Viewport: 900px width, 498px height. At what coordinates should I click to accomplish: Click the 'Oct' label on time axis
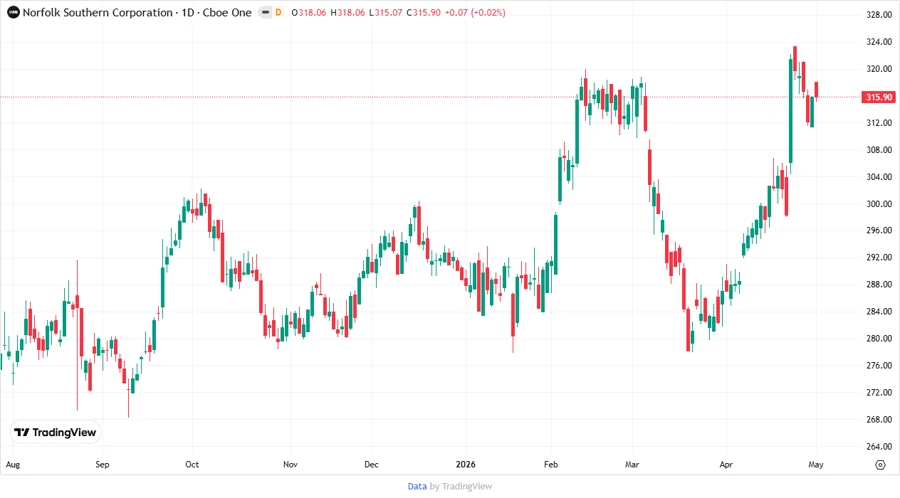coord(192,464)
